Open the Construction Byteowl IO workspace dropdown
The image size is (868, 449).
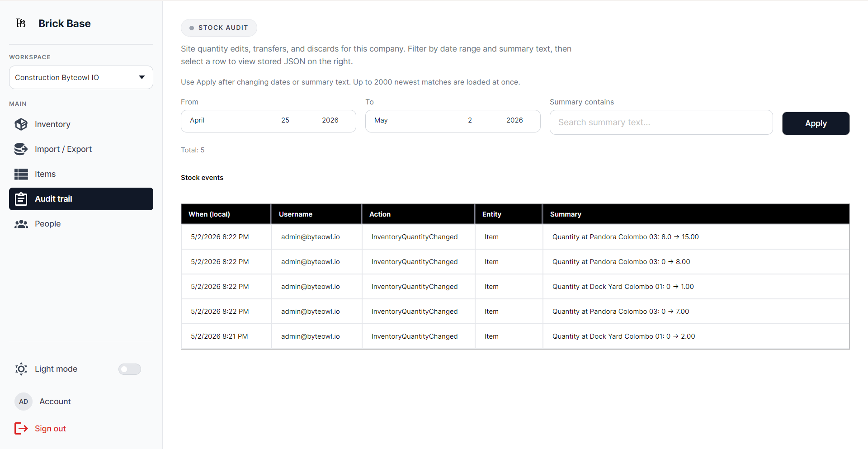[x=81, y=77]
